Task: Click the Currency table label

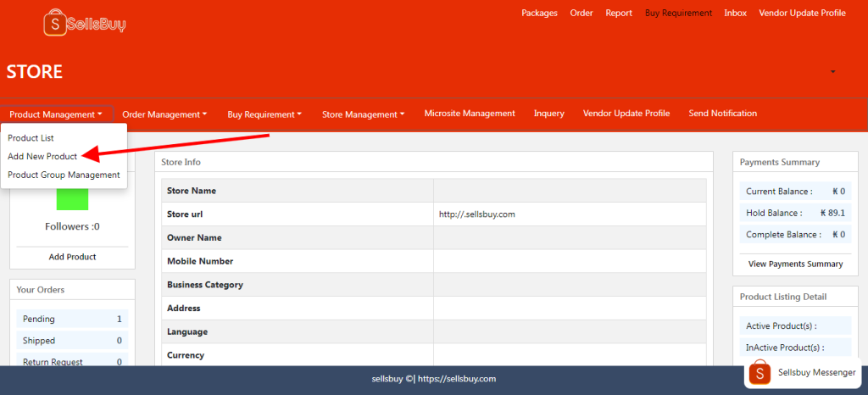Action: (186, 355)
